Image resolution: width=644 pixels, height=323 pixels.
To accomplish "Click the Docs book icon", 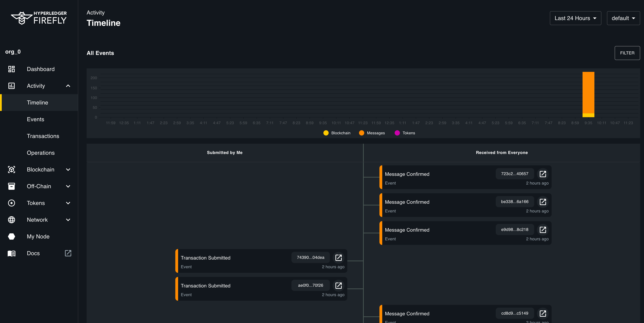I will coord(12,253).
